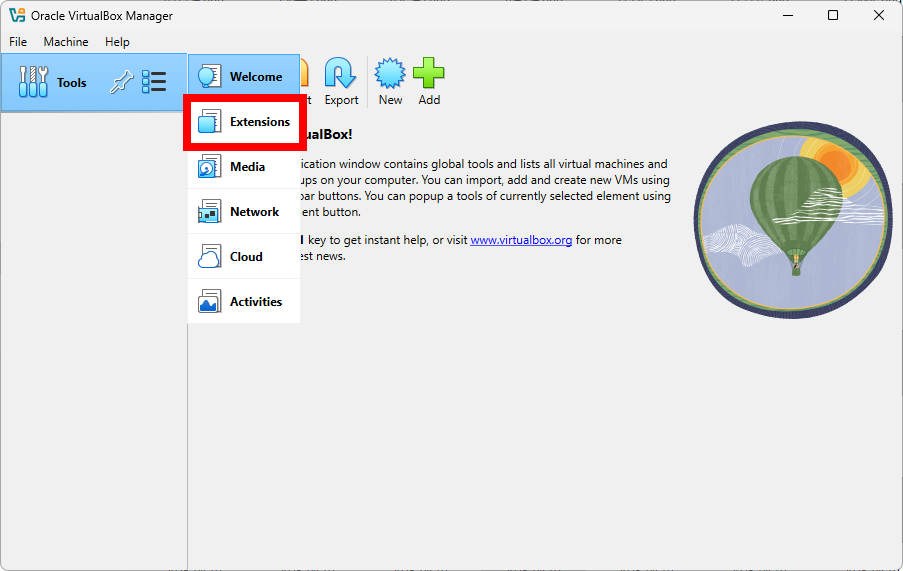Image resolution: width=903 pixels, height=571 pixels.
Task: Pin the Tools pane with pushpin icon
Action: (x=121, y=82)
